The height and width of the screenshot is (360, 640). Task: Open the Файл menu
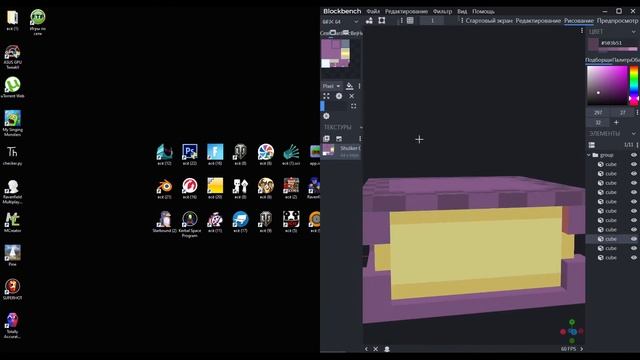click(x=373, y=11)
